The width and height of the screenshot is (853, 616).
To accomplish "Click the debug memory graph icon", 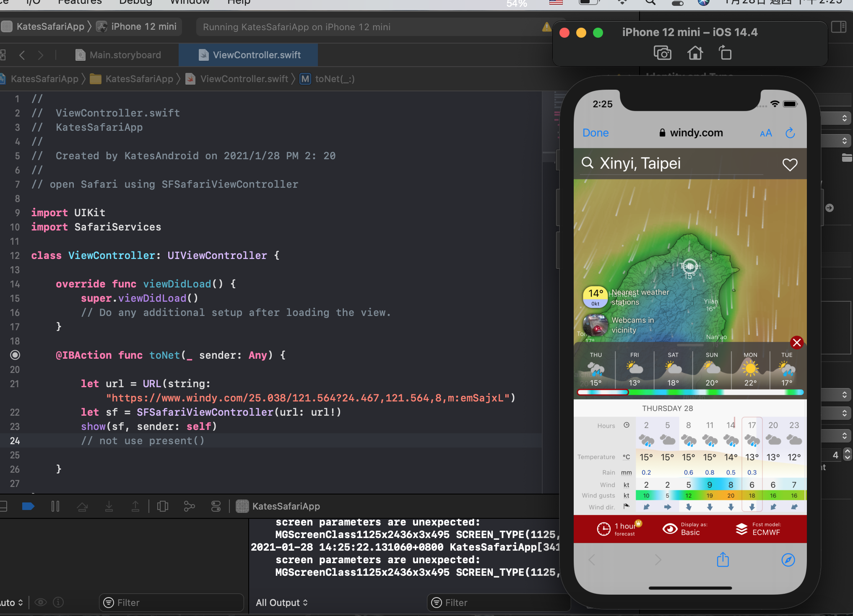I will pos(189,507).
